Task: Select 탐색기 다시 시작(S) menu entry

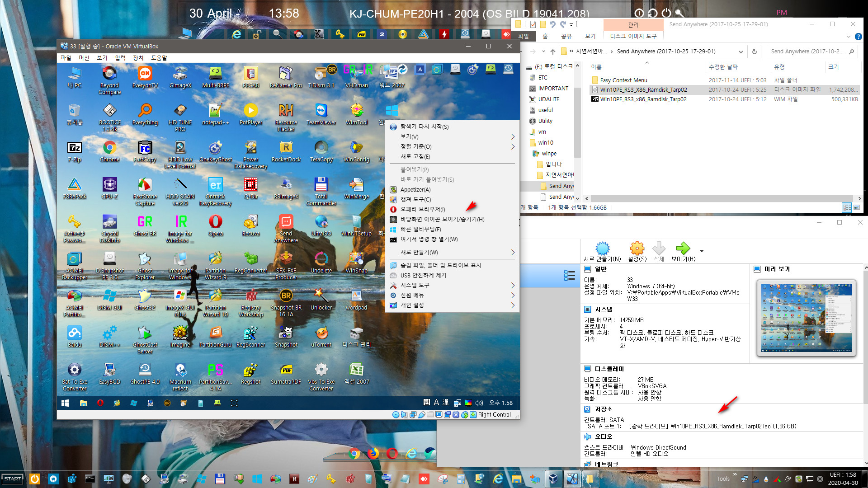Action: [452, 127]
